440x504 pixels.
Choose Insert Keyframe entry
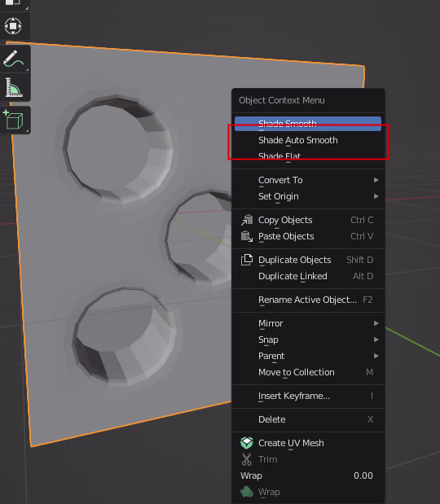(308, 396)
